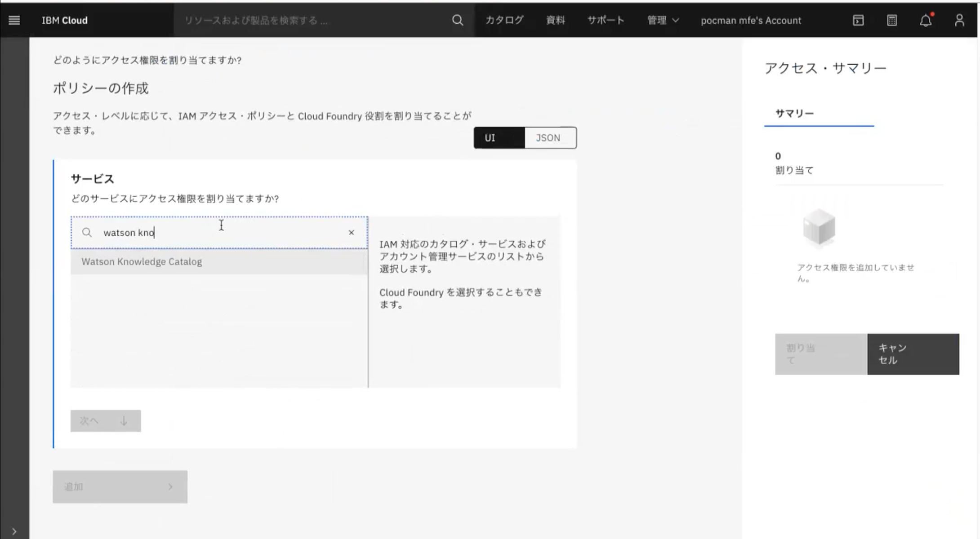Viewport: 980px width, 539px height.
Task: Open the notifications bell
Action: (926, 20)
